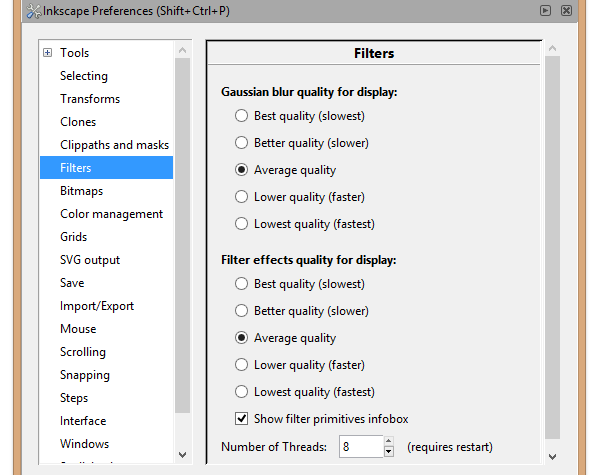Open the Interface preferences page
This screenshot has height=475, width=600.
[x=83, y=421]
